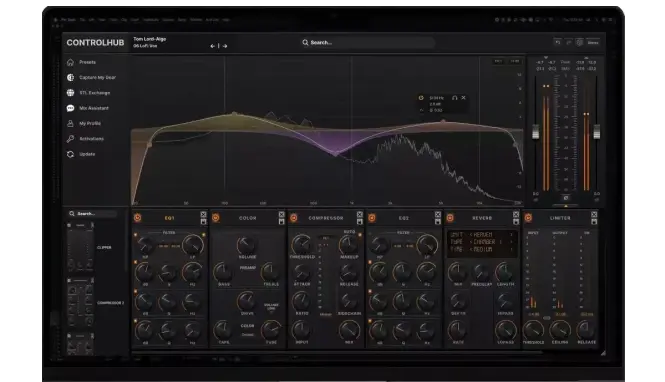Toggle the Compressor Auto makeup LED
Image resolution: width=665 pixels, height=382 pixels.
360,234
